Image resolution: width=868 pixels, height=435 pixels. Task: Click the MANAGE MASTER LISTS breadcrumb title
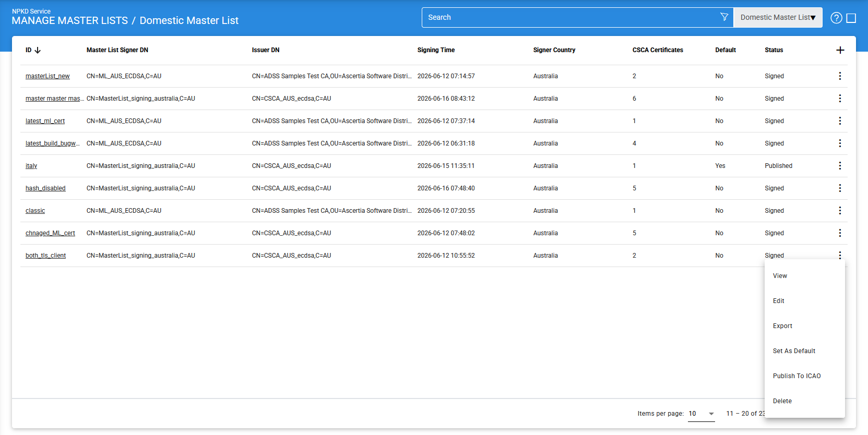(x=70, y=20)
